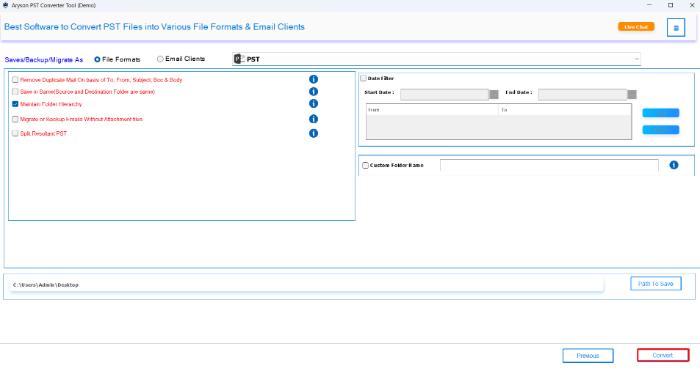Click the Path To Save button
This screenshot has width=700, height=371.
656,283
